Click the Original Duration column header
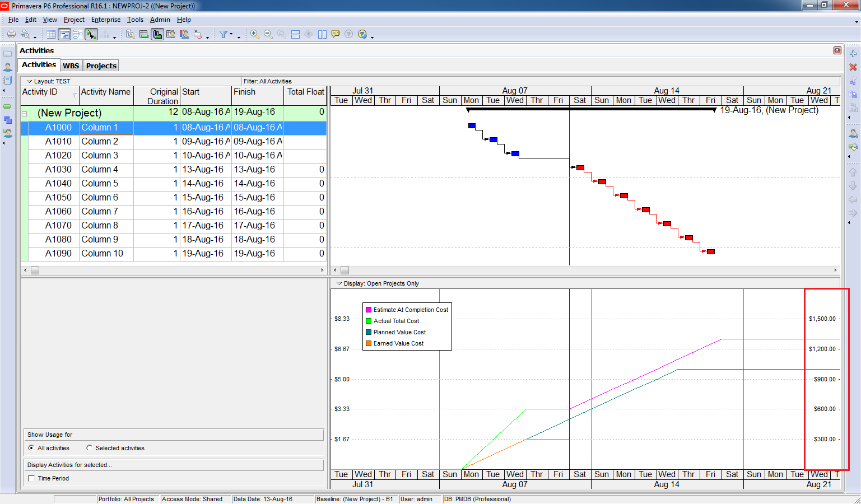The height and width of the screenshot is (504, 861). (x=157, y=96)
